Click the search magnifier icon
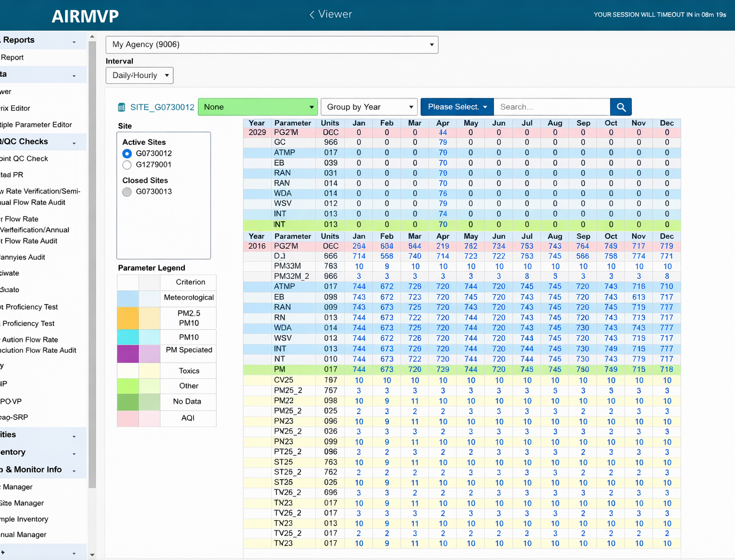 tap(621, 107)
